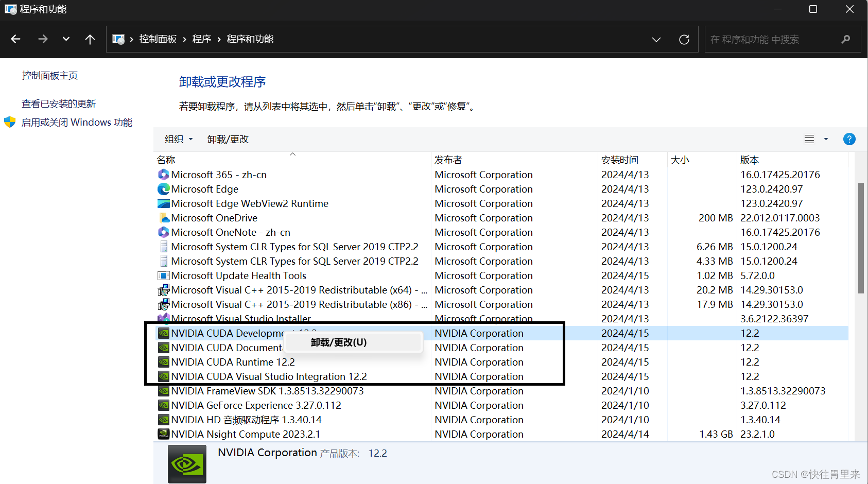Click the shield icon beside Windows features
This screenshot has height=484, width=868.
[10, 122]
